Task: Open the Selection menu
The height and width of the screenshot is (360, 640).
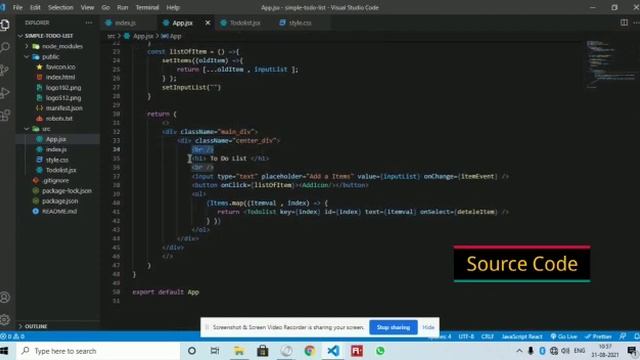Action: pos(60,7)
